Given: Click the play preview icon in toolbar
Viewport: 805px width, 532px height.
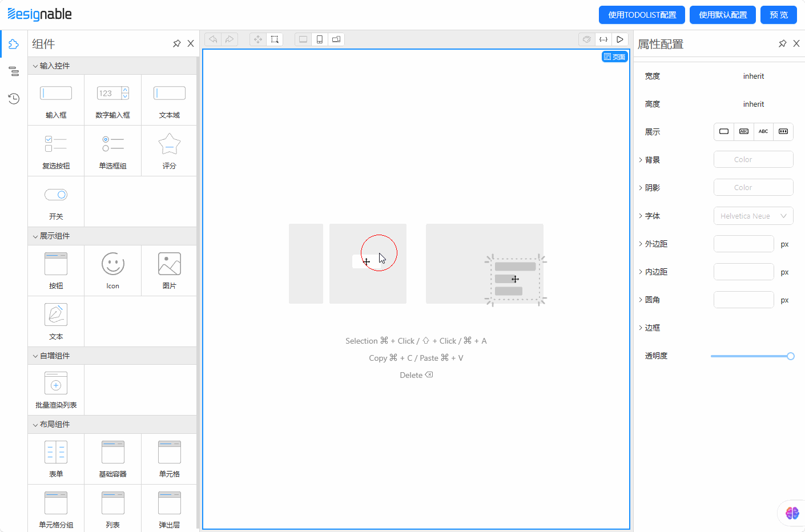Looking at the screenshot, I should (x=620, y=39).
